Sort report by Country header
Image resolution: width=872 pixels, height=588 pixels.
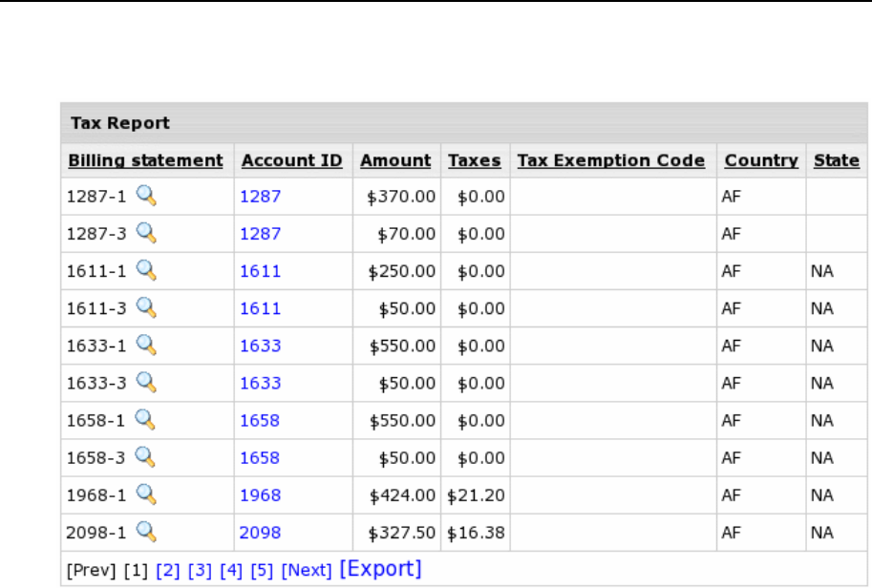(x=761, y=160)
